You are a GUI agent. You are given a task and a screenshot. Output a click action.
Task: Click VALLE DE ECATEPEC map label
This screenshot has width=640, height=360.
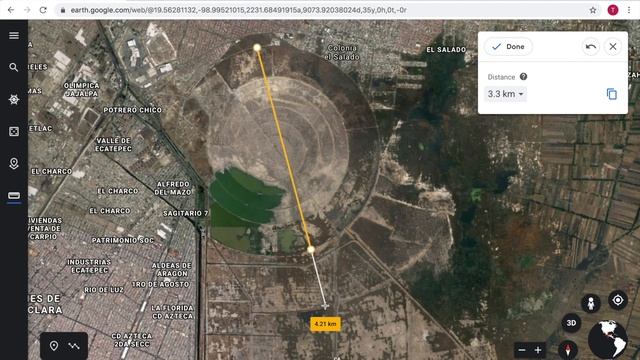coord(113,144)
